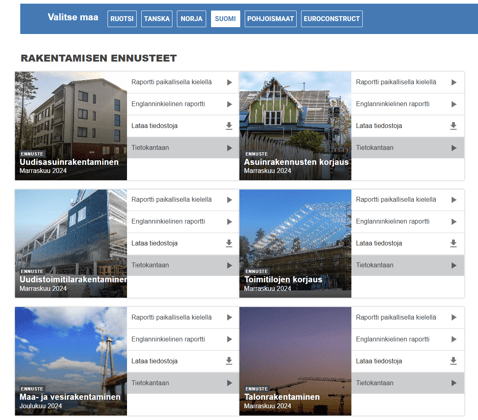This screenshot has width=478, height=420.
Task: Click download icon in Toimitilojen korjaus card
Action: pos(453,243)
